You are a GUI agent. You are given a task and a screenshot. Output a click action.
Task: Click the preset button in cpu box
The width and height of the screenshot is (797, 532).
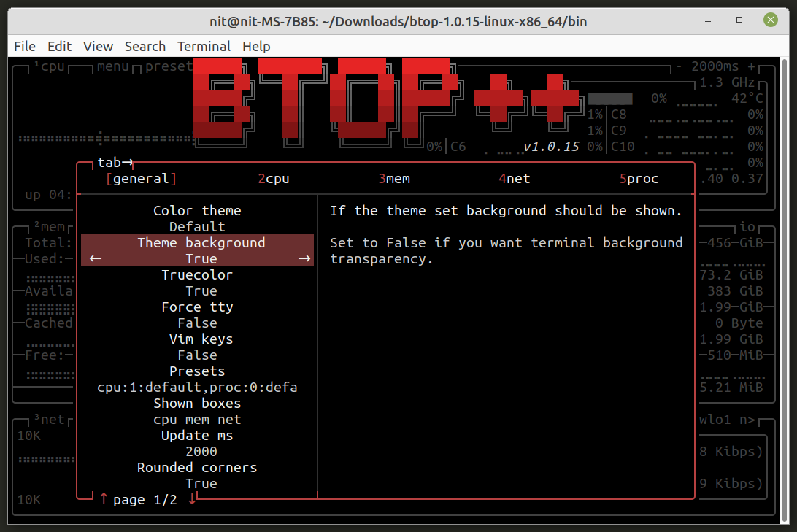(169, 66)
